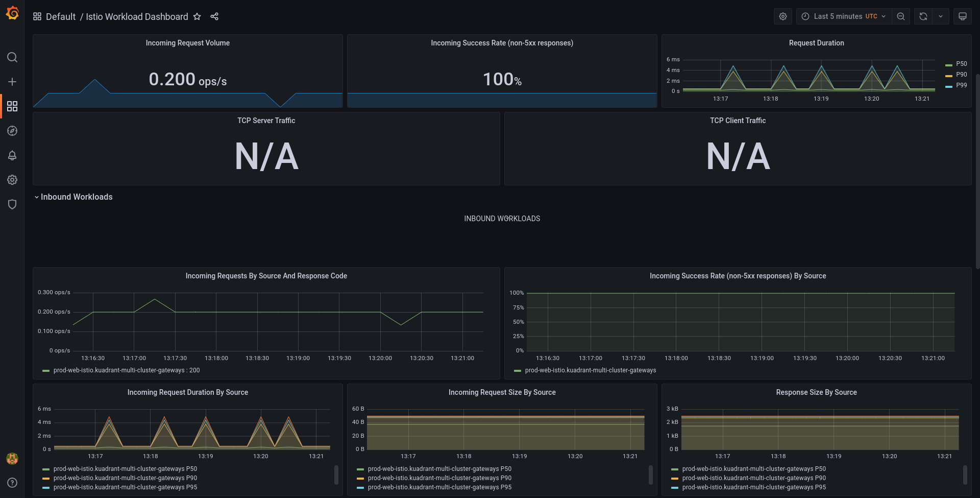Open TCP Client Traffic panel title menu
980x498 pixels.
[738, 121]
